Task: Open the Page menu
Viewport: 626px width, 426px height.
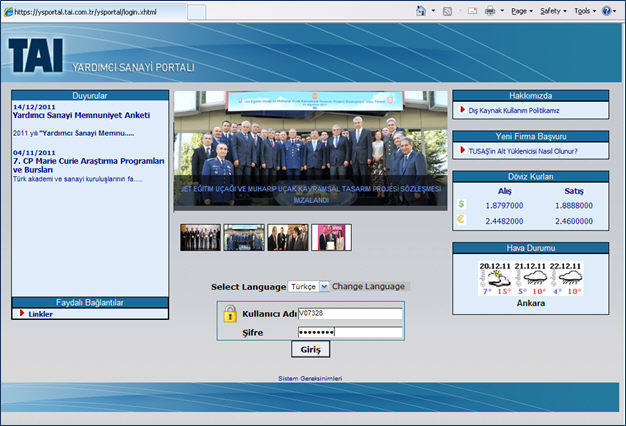Action: click(522, 11)
